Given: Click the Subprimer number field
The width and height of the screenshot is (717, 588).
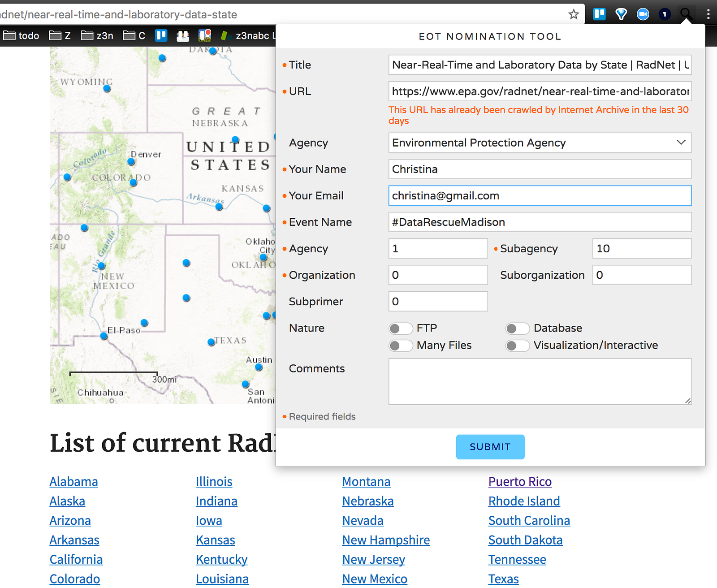Looking at the screenshot, I should (438, 301).
